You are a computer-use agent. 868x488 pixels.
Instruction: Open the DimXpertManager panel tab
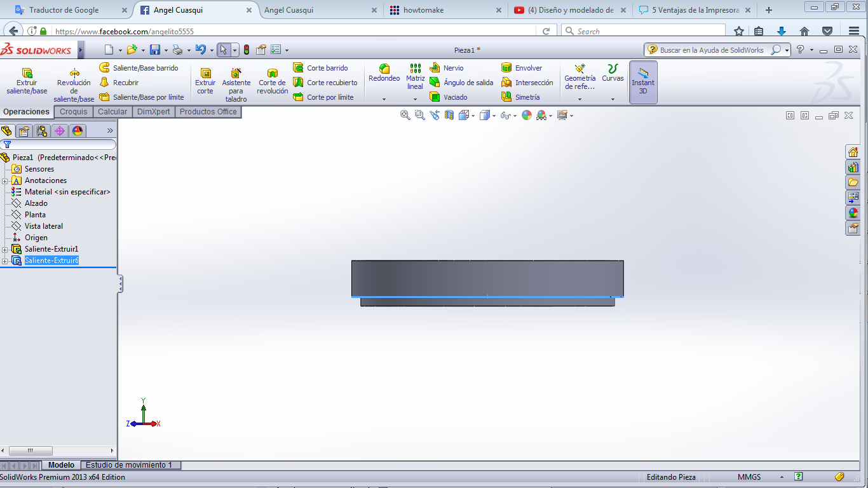(60, 131)
